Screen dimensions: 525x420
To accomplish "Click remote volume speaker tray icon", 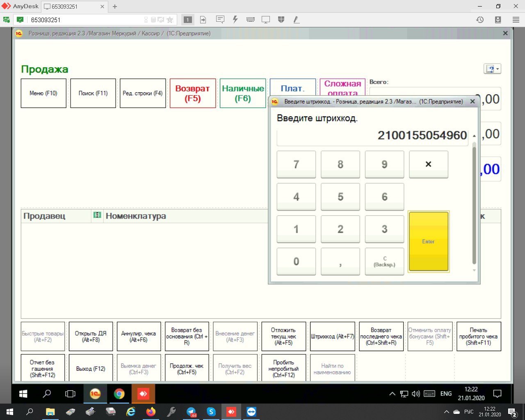I will pos(415,394).
